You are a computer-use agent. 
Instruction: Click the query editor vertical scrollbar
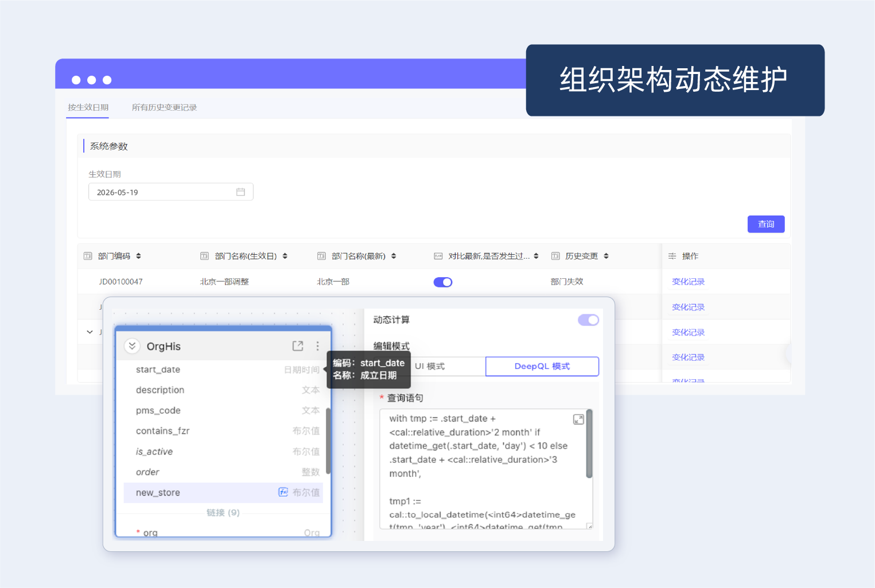click(x=589, y=444)
